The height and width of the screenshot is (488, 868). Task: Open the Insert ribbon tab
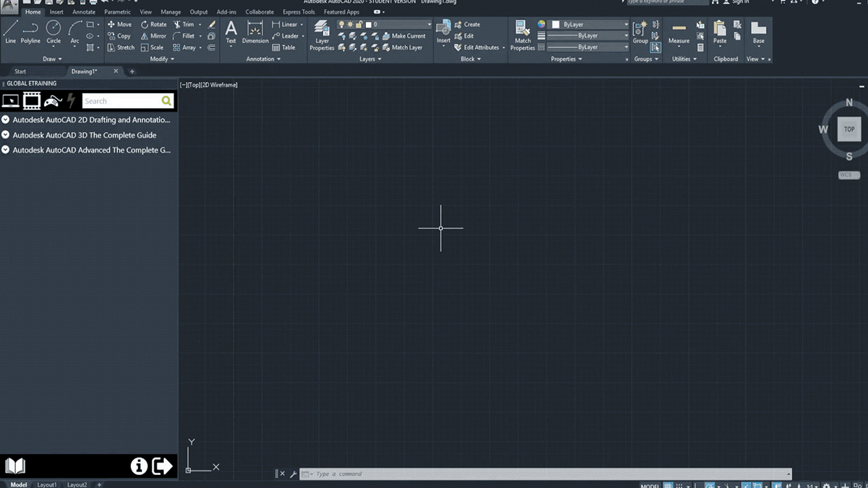click(56, 12)
